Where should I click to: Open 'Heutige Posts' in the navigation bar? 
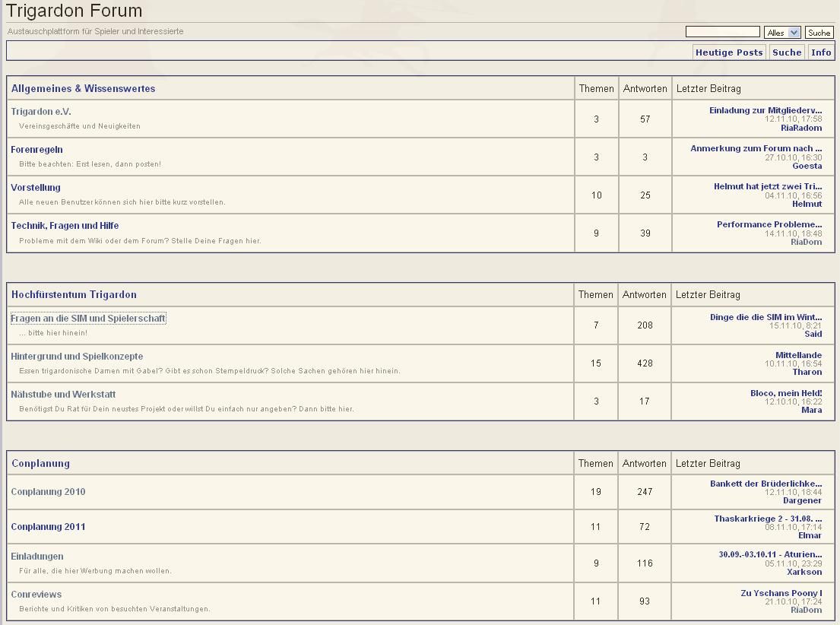(728, 52)
